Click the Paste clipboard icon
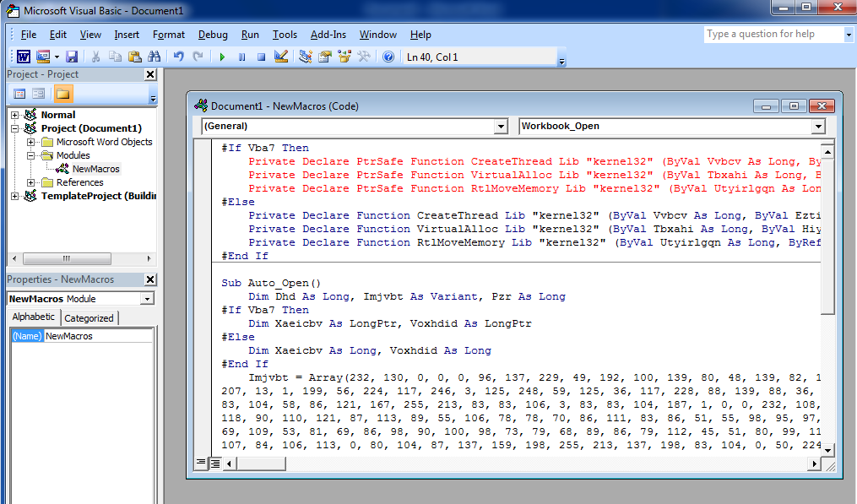The width and height of the screenshot is (857, 504). pos(134,57)
